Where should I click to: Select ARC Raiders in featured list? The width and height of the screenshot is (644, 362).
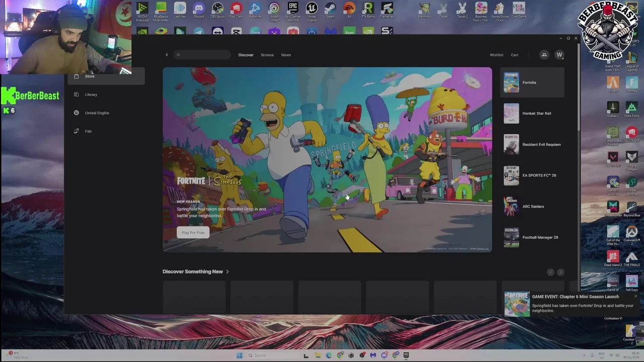pyautogui.click(x=533, y=206)
